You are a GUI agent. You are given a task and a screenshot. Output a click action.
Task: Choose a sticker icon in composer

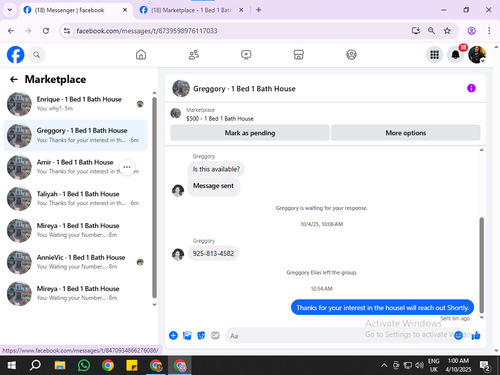tap(201, 335)
